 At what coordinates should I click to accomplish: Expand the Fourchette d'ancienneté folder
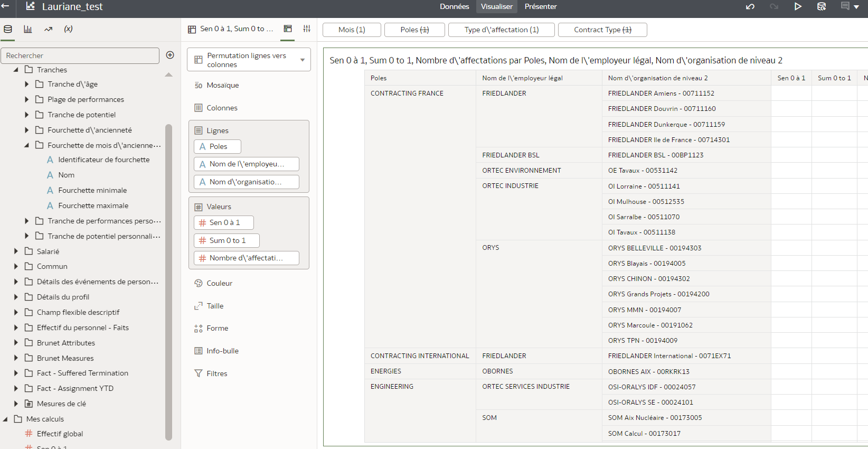26,130
